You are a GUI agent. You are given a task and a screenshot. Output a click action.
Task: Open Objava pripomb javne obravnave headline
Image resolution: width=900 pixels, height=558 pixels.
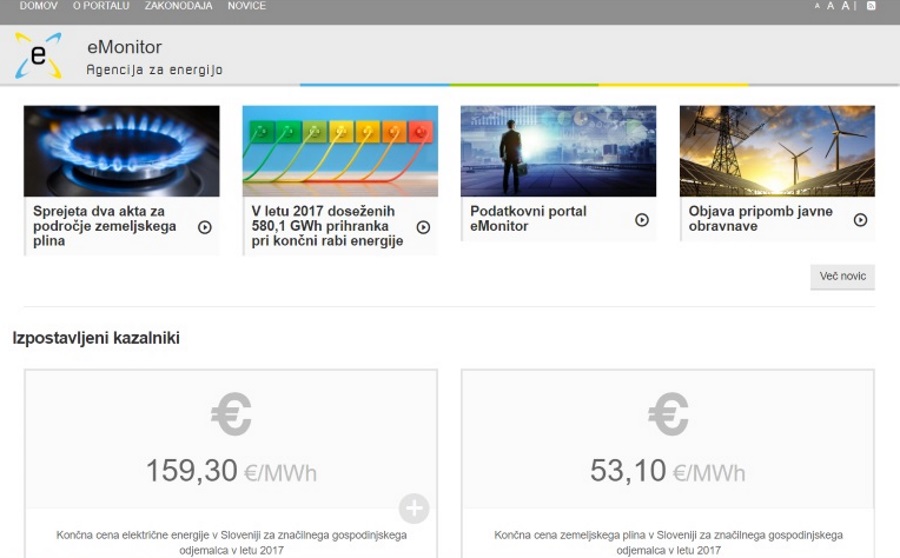click(761, 219)
